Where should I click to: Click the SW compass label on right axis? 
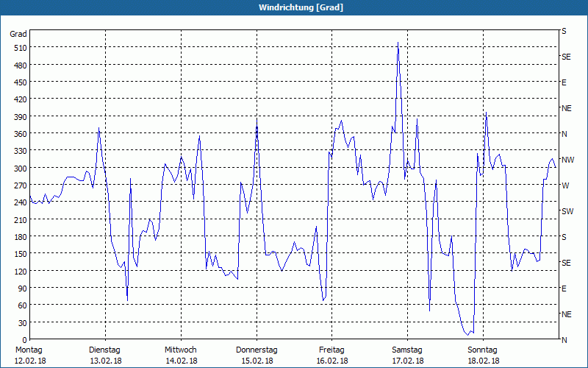(567, 211)
